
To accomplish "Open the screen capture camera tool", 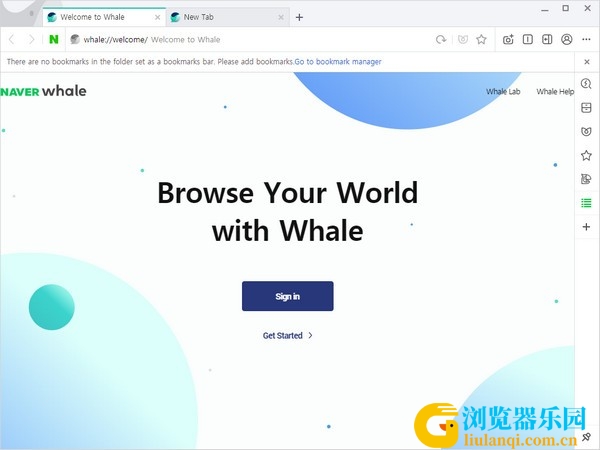I will [508, 39].
